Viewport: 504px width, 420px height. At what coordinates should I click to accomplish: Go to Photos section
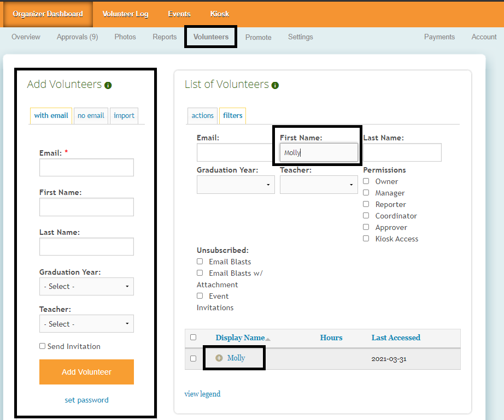[x=125, y=37]
